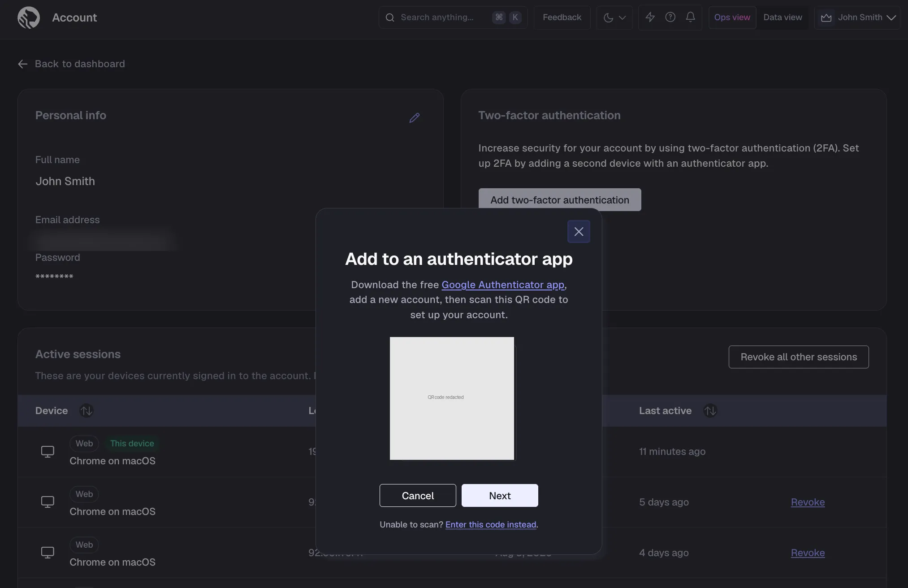
Task: Click Enter this code instead link
Action: point(491,525)
